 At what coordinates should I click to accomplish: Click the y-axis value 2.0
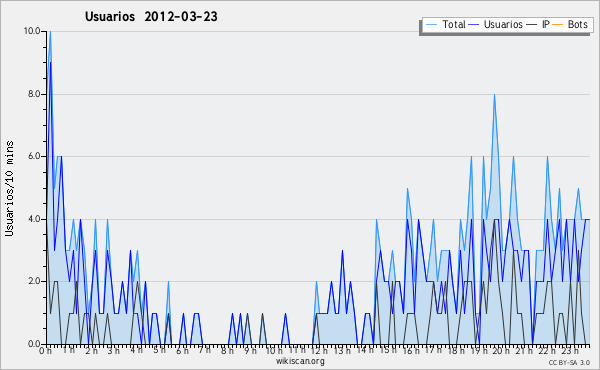coord(34,282)
